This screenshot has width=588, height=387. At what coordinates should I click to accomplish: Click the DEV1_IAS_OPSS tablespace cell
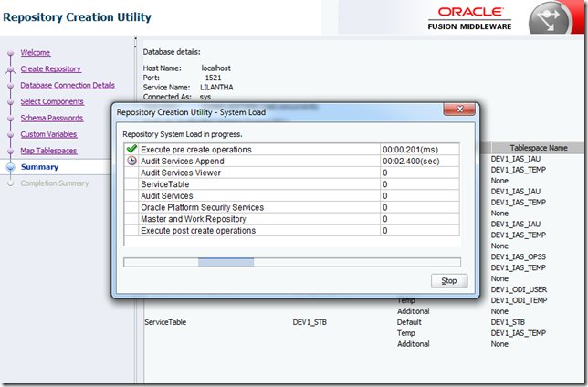[x=519, y=256]
